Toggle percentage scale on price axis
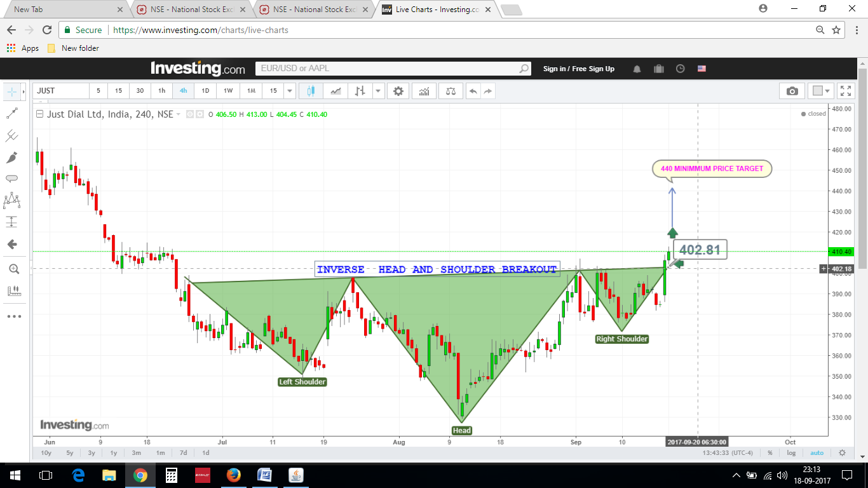 770,453
